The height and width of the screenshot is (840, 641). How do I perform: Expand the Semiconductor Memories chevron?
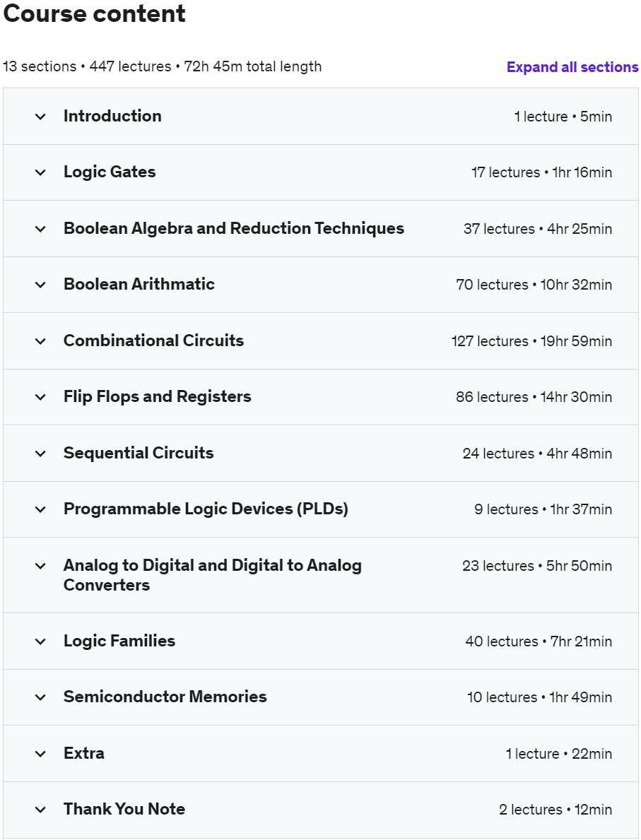coord(40,697)
